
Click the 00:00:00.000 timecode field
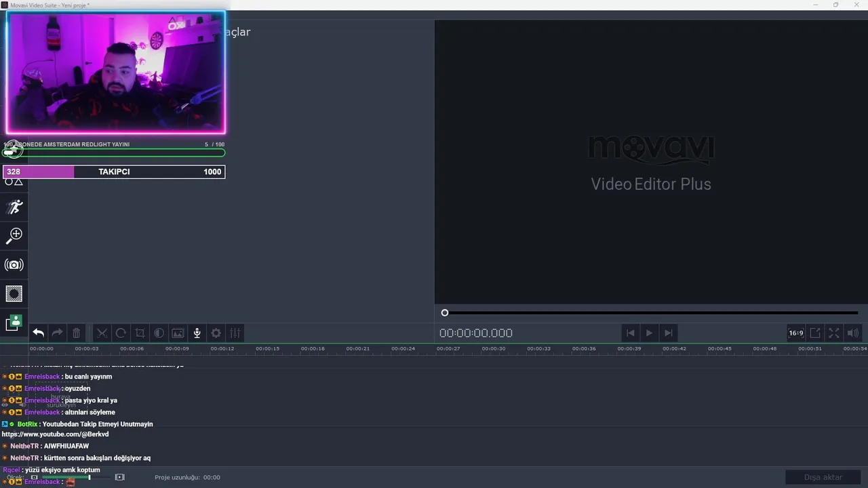click(x=476, y=333)
